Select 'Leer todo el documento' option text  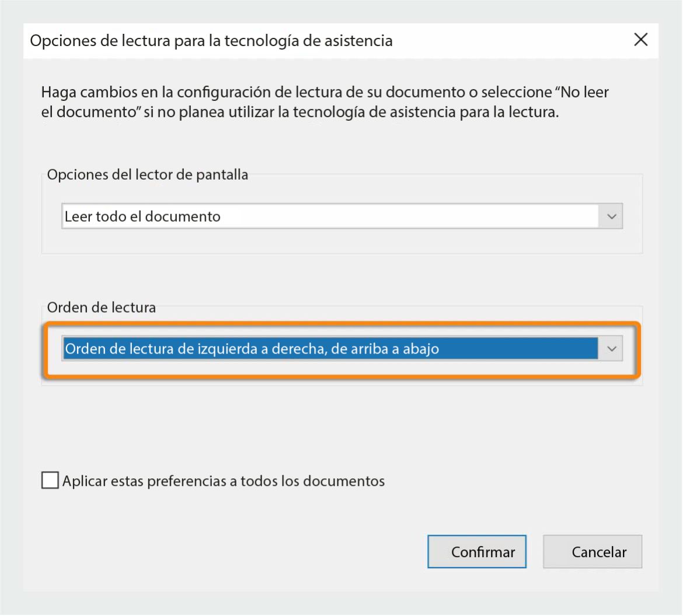tap(143, 216)
